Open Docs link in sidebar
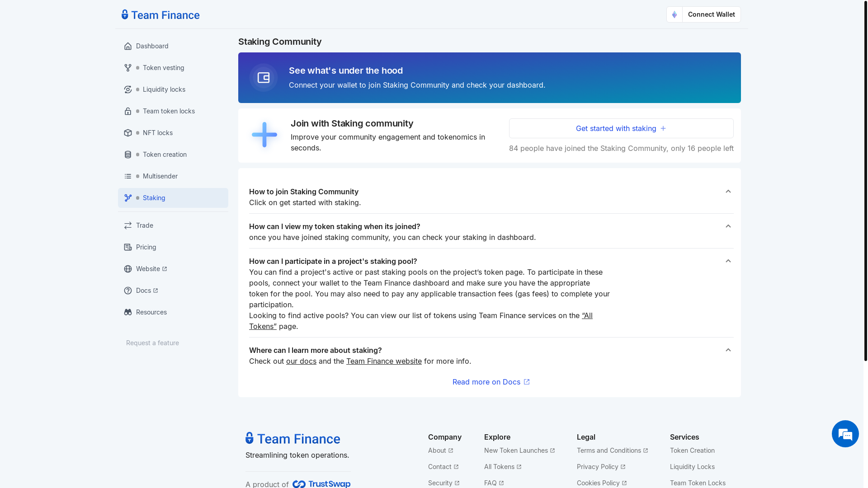This screenshot has height=488, width=868. [173, 291]
